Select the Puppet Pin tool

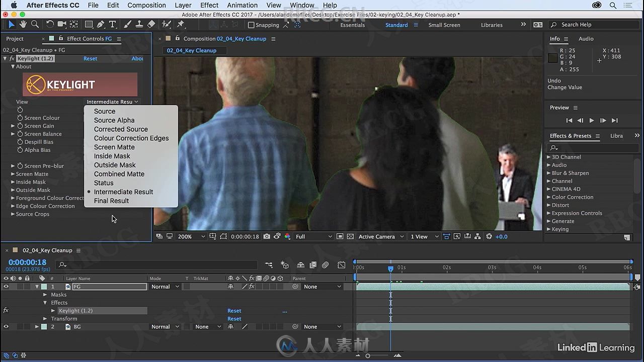point(181,24)
